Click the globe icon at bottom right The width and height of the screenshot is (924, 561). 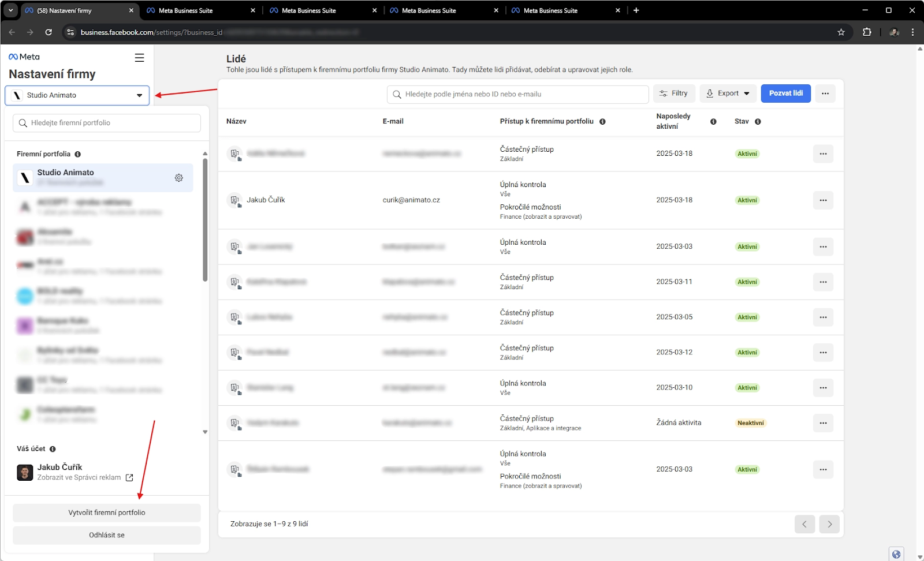(x=896, y=554)
